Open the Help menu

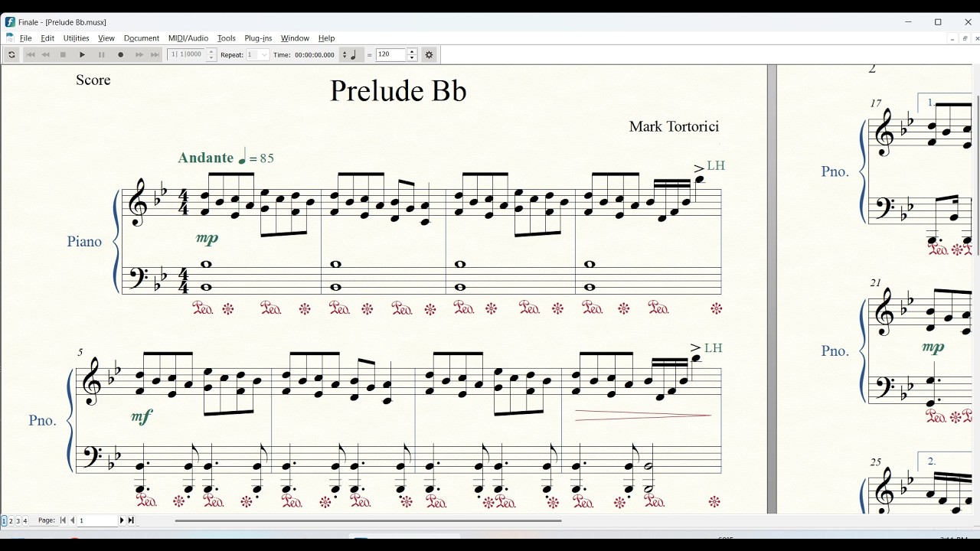(327, 38)
